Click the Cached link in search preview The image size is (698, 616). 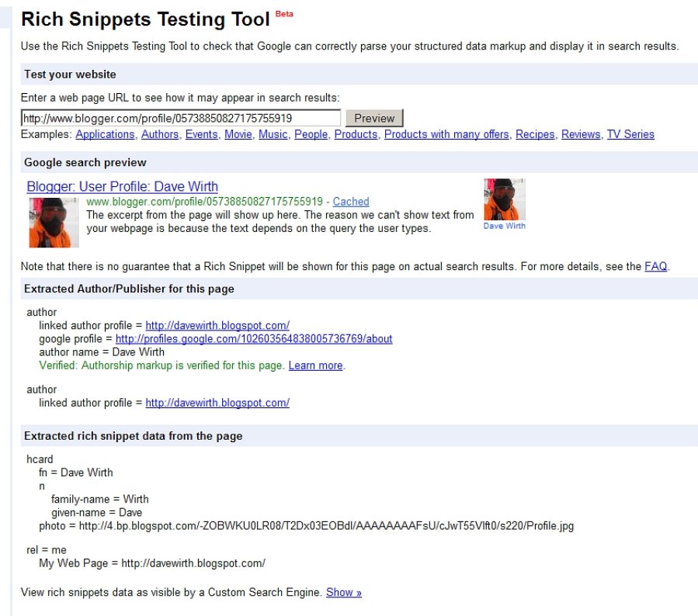351,202
